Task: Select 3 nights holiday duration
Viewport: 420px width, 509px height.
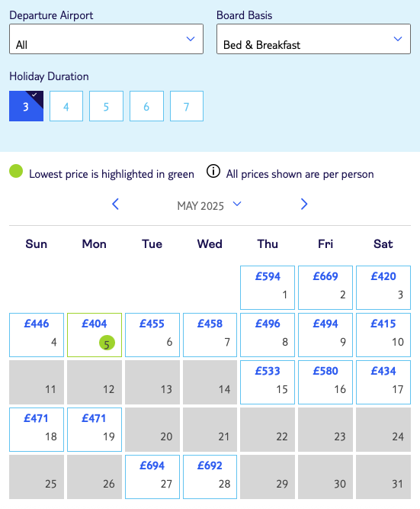Action: [x=26, y=106]
